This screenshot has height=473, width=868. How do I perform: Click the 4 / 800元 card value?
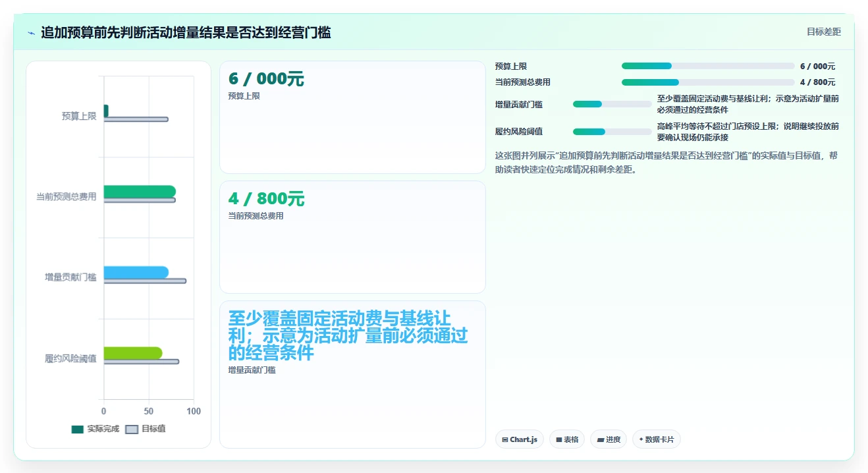[x=266, y=199]
